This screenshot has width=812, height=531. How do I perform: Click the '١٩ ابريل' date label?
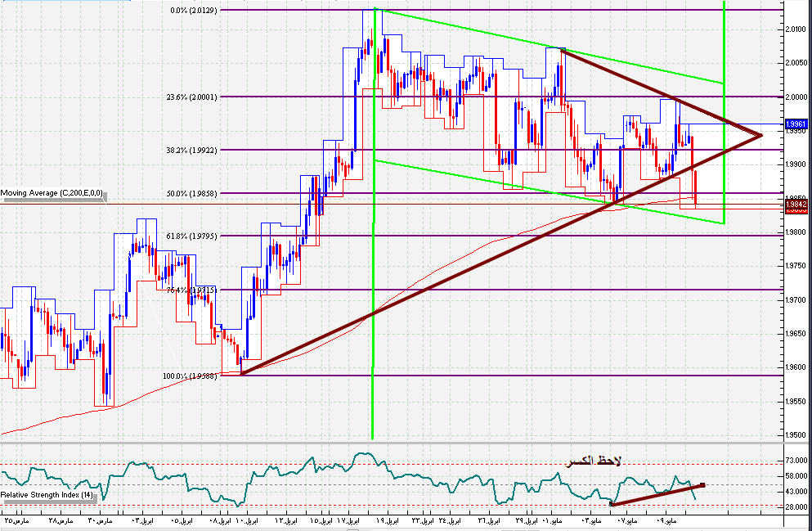point(386,520)
